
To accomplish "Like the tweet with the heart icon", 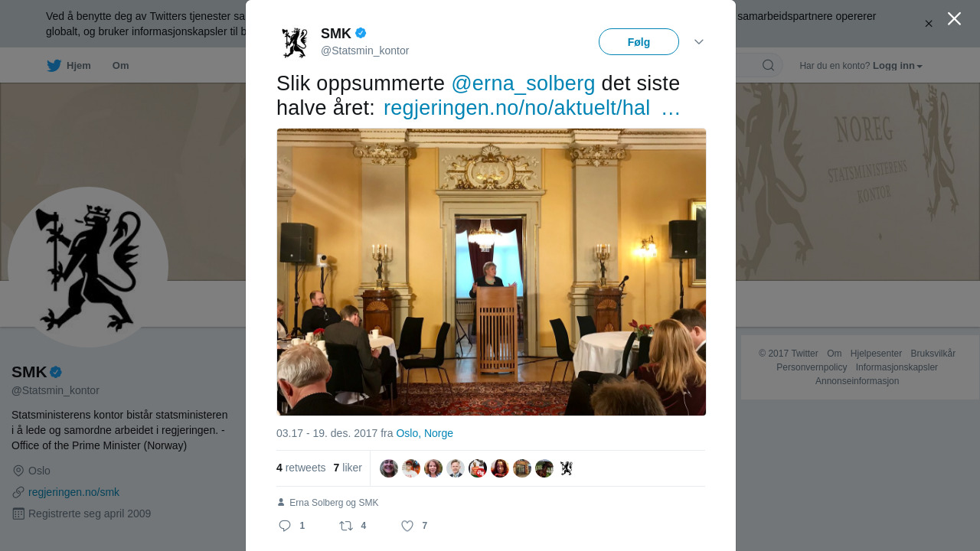I will click(x=407, y=526).
